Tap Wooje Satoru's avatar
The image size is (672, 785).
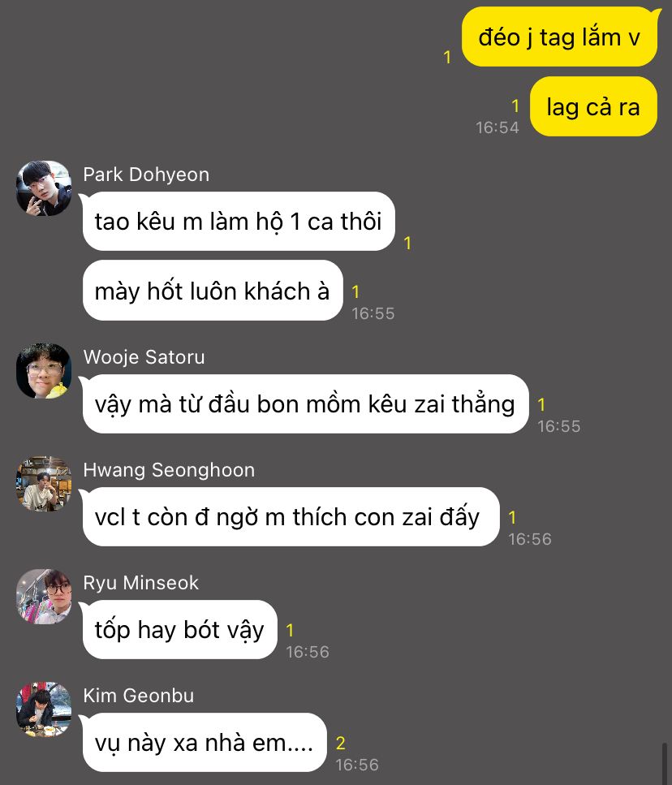44,371
